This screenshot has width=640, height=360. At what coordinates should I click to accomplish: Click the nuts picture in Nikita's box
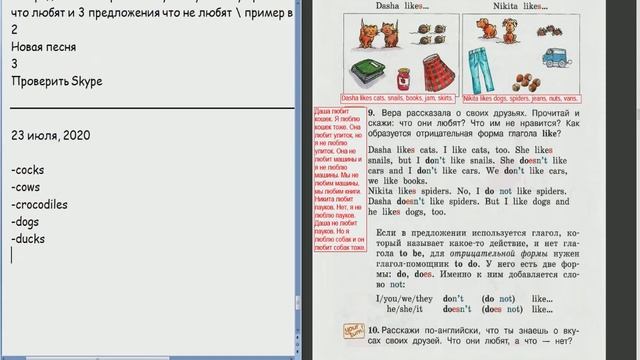point(527,82)
